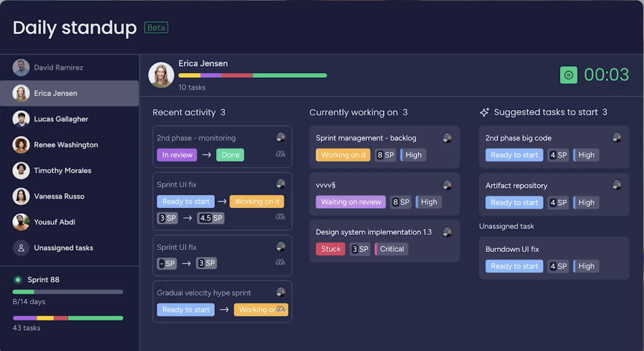Open the Critical priority label dropdown

point(391,249)
